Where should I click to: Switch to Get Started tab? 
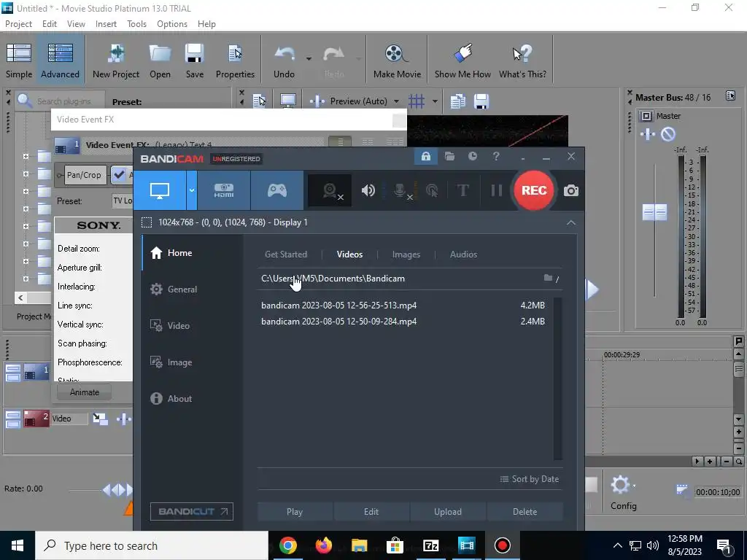(x=286, y=254)
